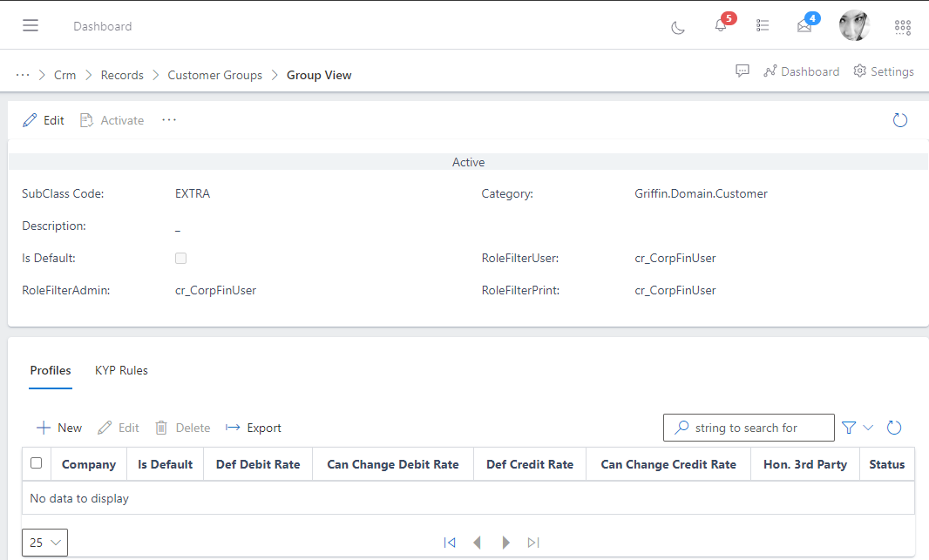Open the hamburger navigation menu

[x=30, y=24]
